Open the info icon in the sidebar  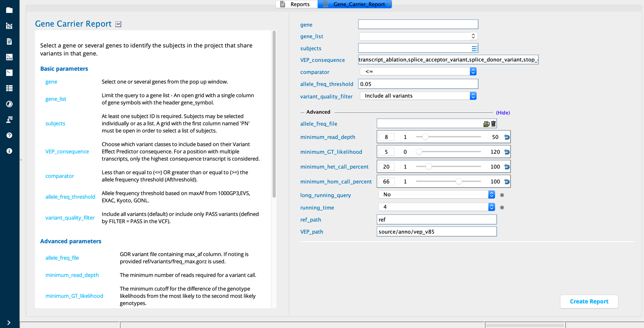[x=9, y=151]
